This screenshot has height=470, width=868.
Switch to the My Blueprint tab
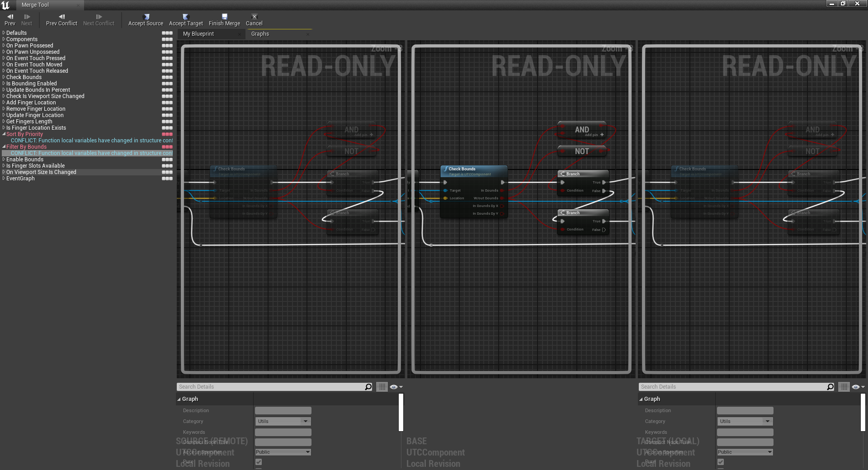(198, 34)
